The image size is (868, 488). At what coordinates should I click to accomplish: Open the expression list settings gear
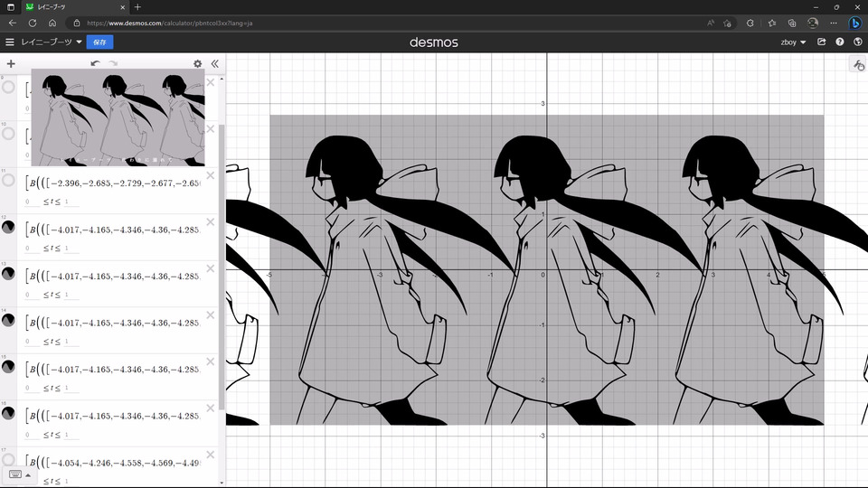coord(198,63)
